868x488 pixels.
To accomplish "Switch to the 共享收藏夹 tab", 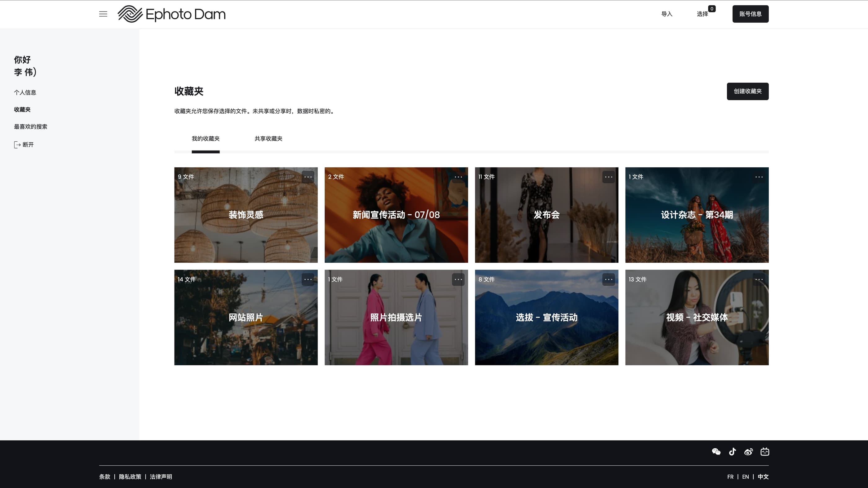I will (x=268, y=138).
